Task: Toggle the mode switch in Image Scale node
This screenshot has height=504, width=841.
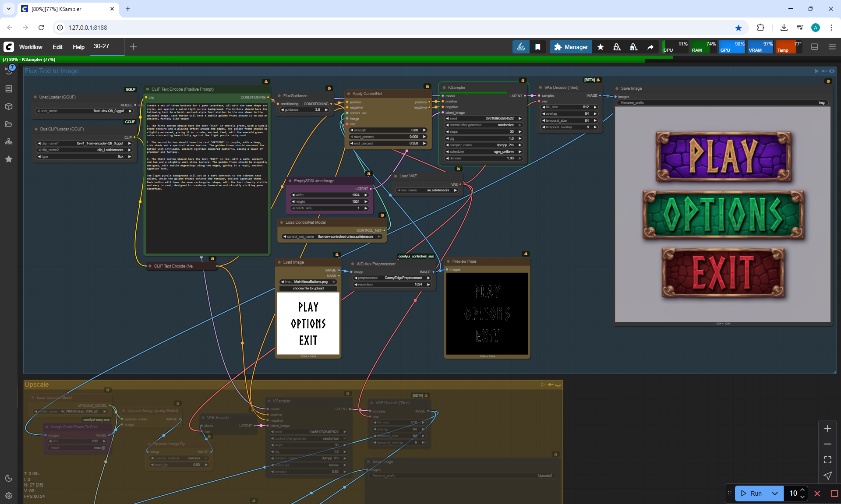Action: 103,448
